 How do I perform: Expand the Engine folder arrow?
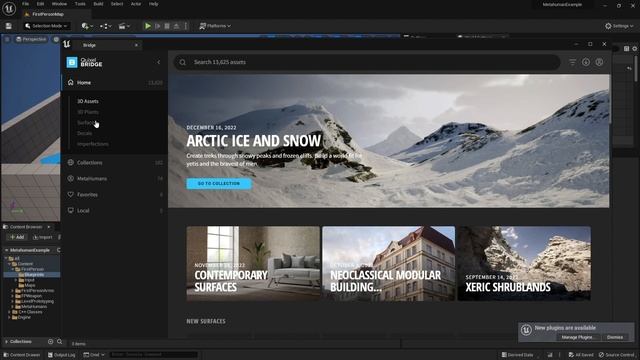click(x=9, y=317)
